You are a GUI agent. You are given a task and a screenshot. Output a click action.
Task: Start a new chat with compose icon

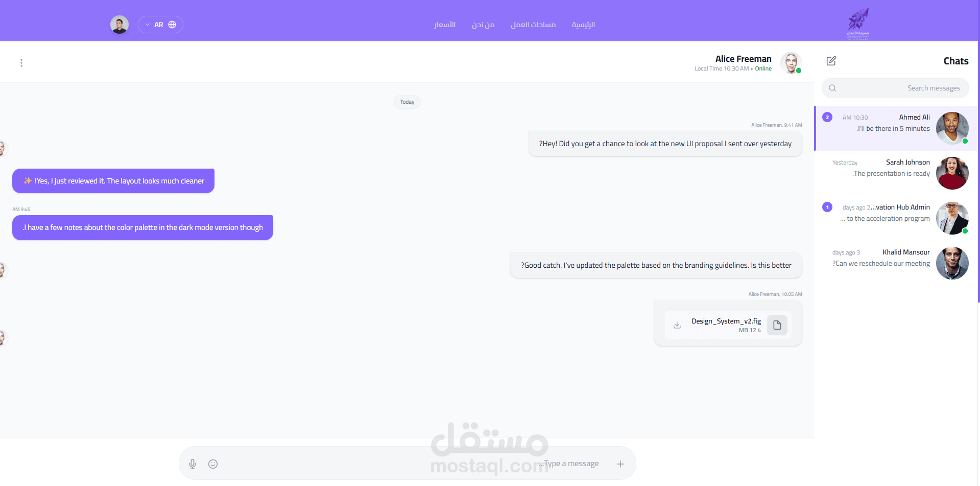tap(831, 61)
